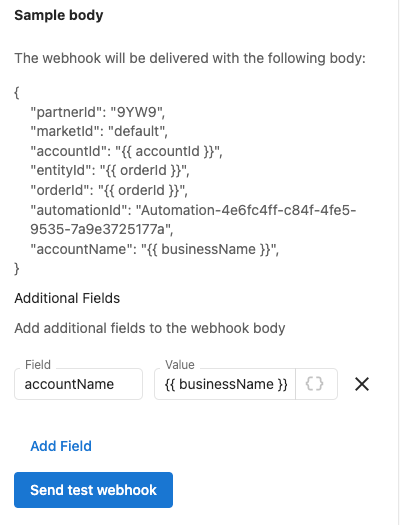Click the webhook delivery description sentence
400x525 pixels.
coord(190,58)
